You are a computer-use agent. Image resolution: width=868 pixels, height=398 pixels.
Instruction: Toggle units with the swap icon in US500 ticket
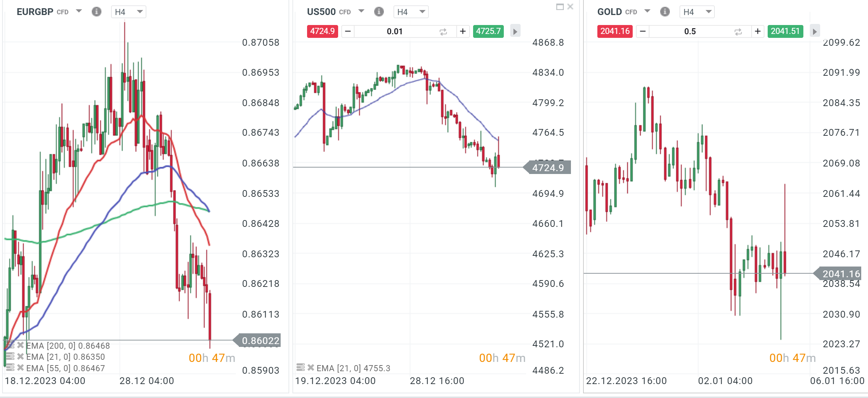pyautogui.click(x=443, y=31)
